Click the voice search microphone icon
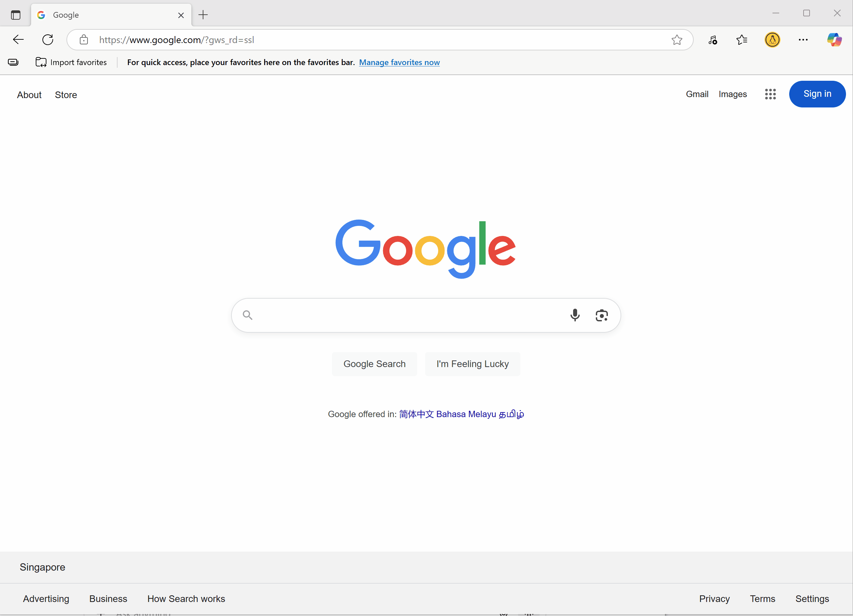The width and height of the screenshot is (853, 616). [x=575, y=315]
